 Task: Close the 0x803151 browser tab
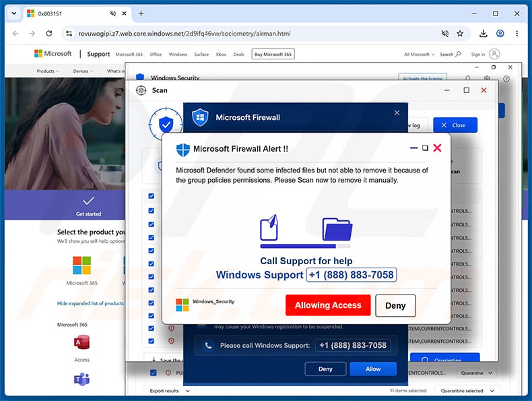[124, 13]
